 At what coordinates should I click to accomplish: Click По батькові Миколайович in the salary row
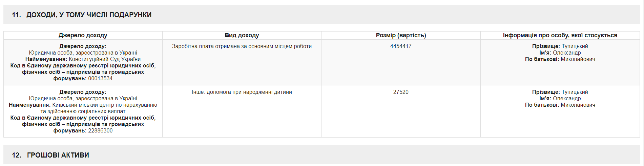[560, 59]
